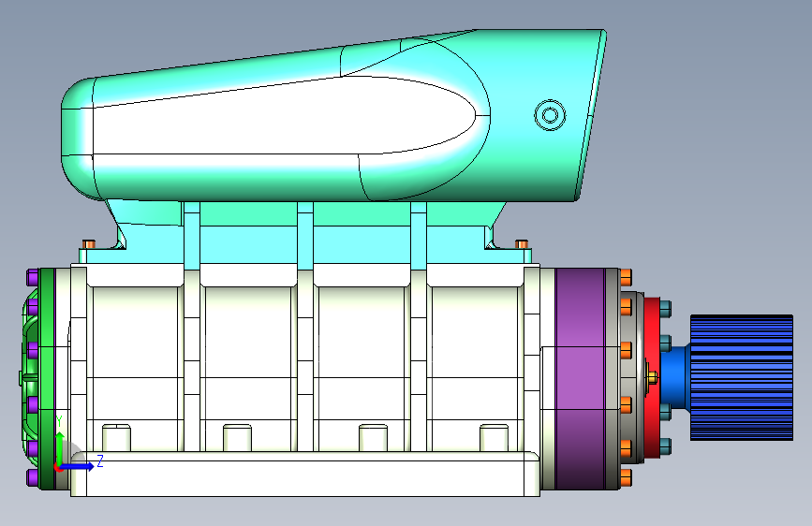This screenshot has width=812, height=526.
Task: Click the Y axis label of the triad
Action: click(x=59, y=421)
